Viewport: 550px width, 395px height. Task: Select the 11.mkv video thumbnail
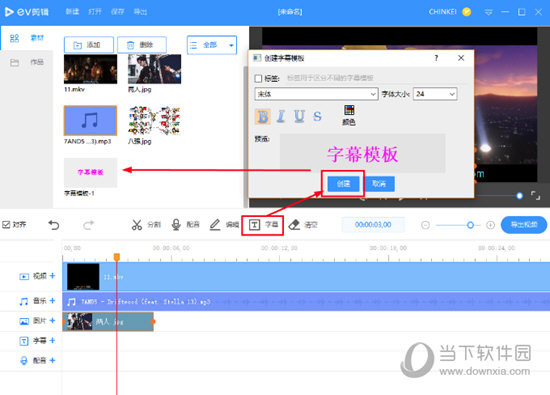90,69
